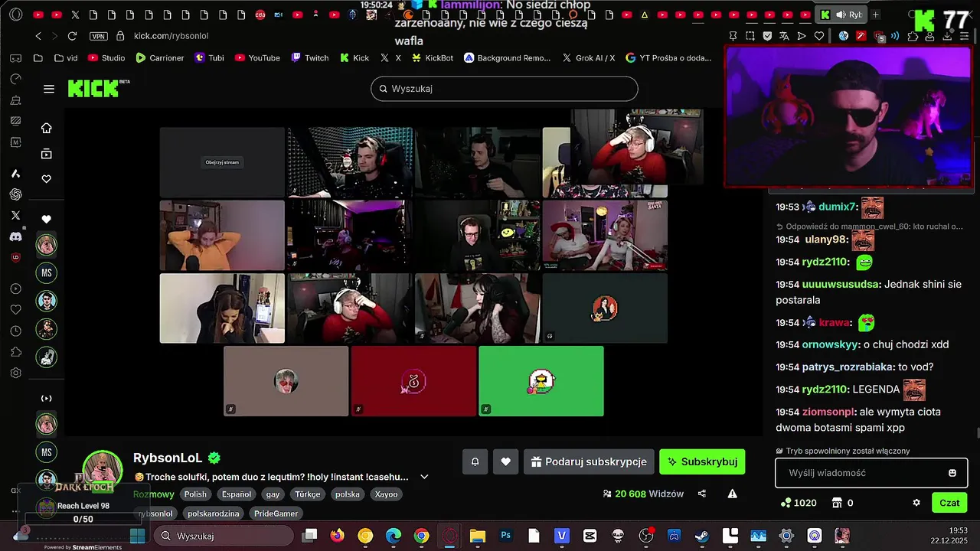Click rydz2110 username beside LEGENDA message
The height and width of the screenshot is (551, 980).
[x=825, y=390]
